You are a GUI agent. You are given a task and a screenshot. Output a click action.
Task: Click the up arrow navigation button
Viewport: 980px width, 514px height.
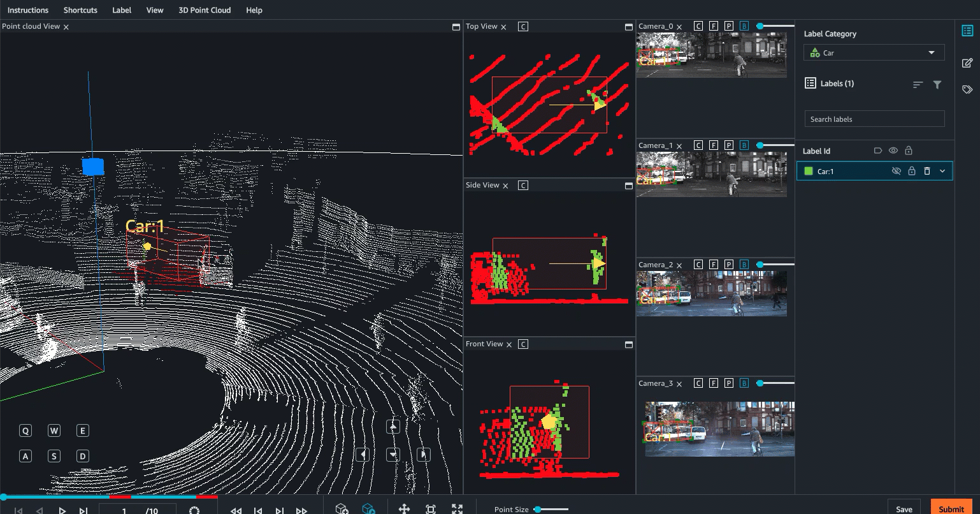tap(393, 427)
